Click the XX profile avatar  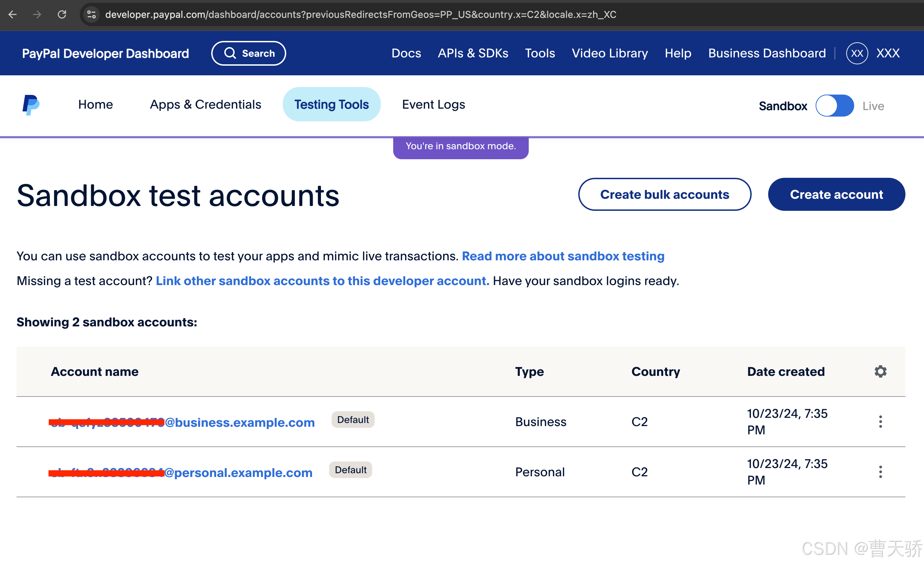pos(857,53)
